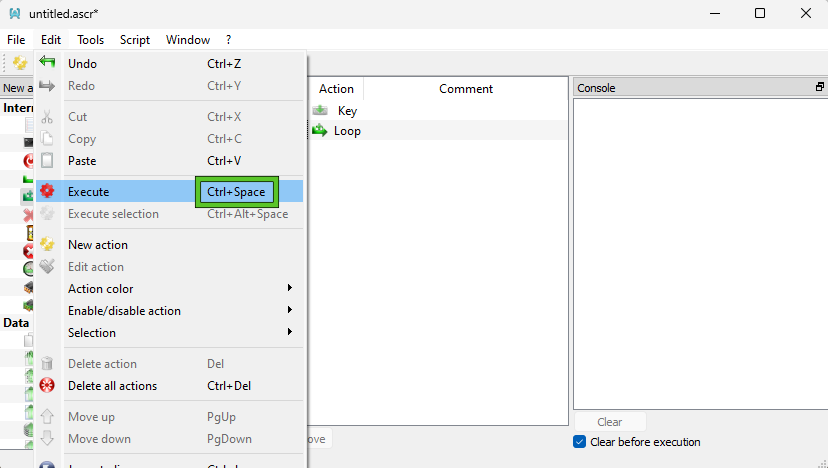Open the ? help menu
Viewport: 828px width, 468px height.
click(228, 40)
